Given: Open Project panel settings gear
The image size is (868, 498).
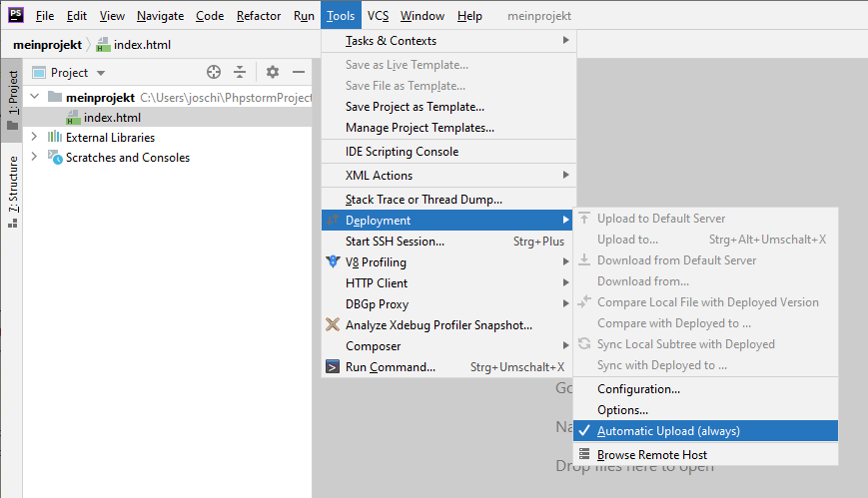Looking at the screenshot, I should click(x=273, y=72).
